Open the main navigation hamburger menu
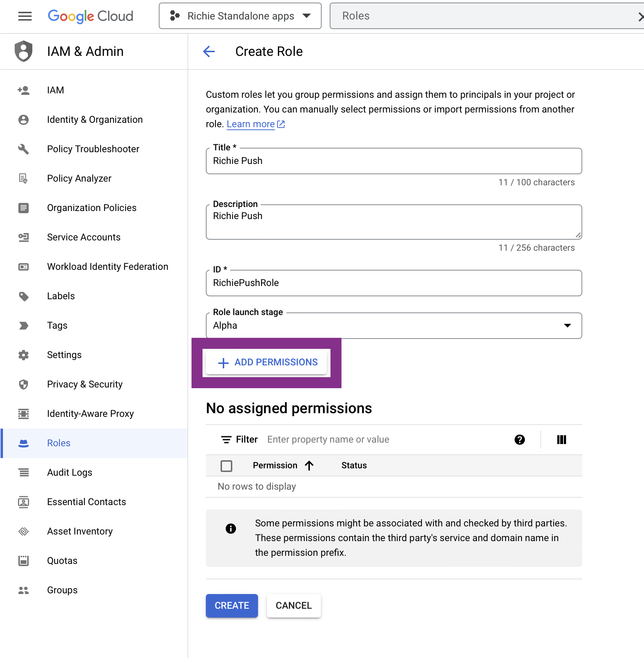Viewport: 644px width, 658px height. tap(25, 16)
